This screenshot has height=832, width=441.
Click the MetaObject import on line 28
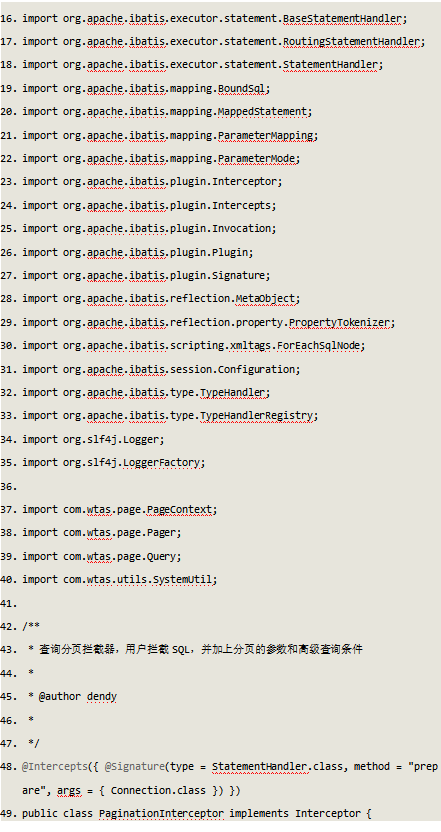click(265, 299)
